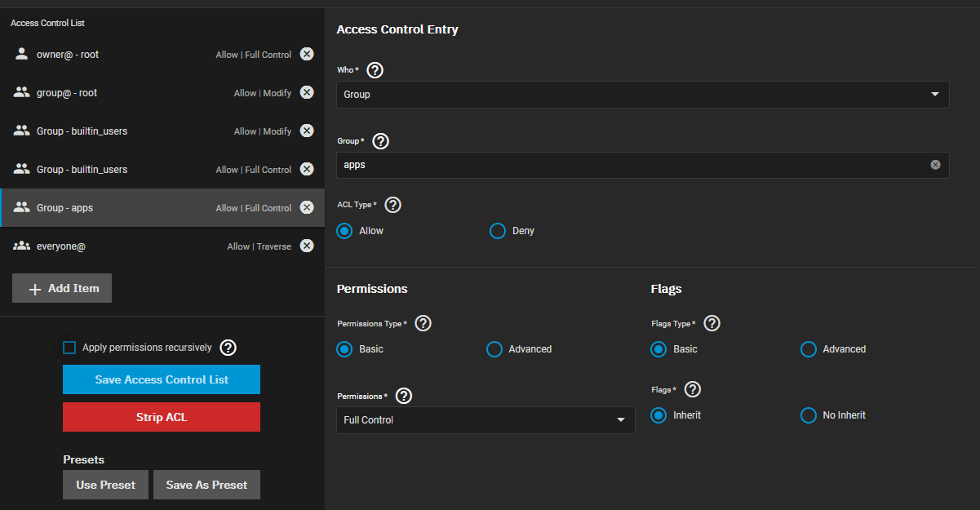The image size is (980, 510).
Task: Select Deny ACL type
Action: coord(497,231)
